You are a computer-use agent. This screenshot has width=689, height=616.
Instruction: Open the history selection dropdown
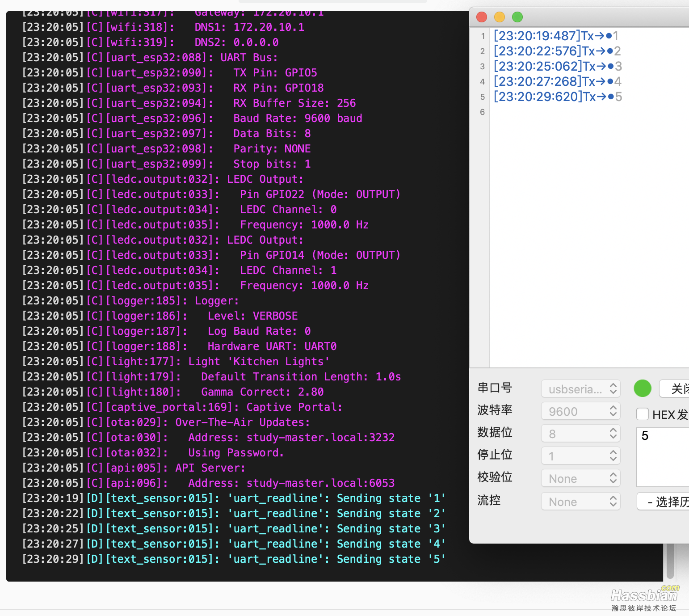[663, 502]
